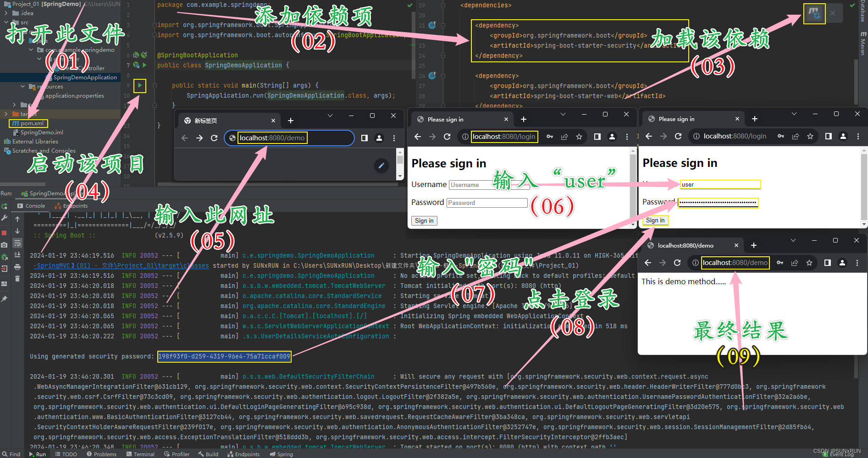Open the Spring tool window
Screen dimensions: 868x458
(282, 454)
